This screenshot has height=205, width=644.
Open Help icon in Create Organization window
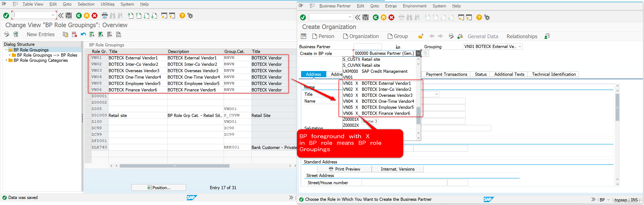(479, 17)
